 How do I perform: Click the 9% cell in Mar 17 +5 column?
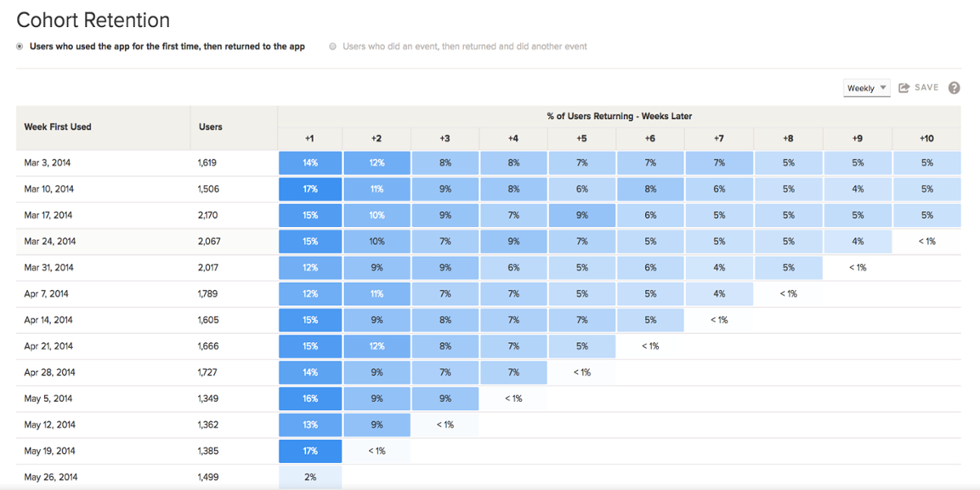coord(581,216)
